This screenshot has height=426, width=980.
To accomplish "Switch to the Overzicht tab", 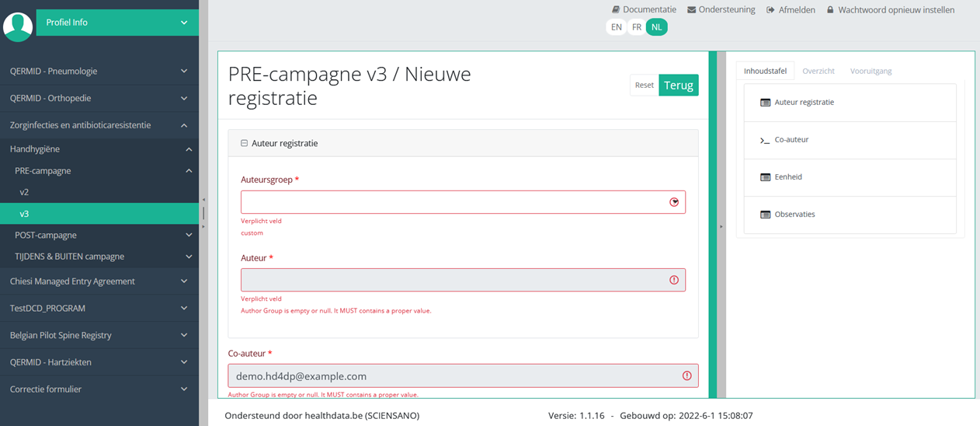I will pos(818,71).
